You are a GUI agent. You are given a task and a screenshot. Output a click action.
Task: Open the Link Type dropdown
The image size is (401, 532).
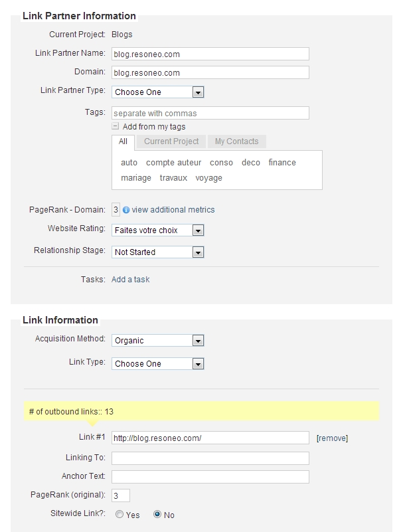click(158, 364)
